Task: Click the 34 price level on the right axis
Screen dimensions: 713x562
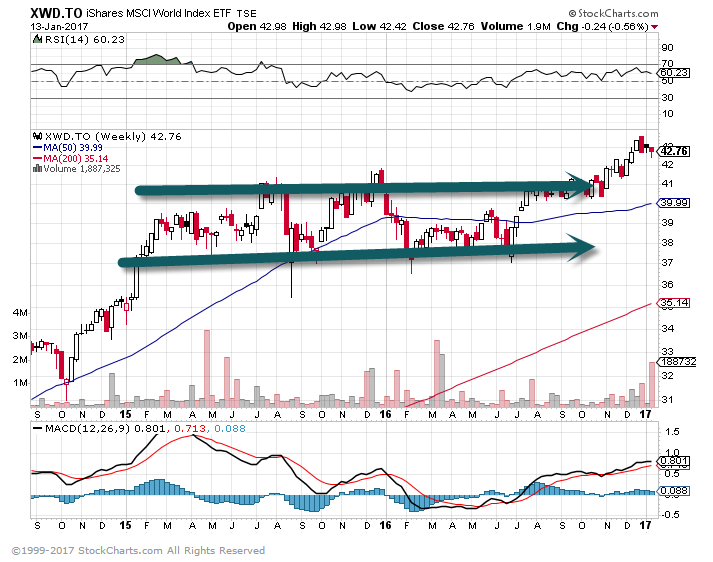Action: pos(668,328)
